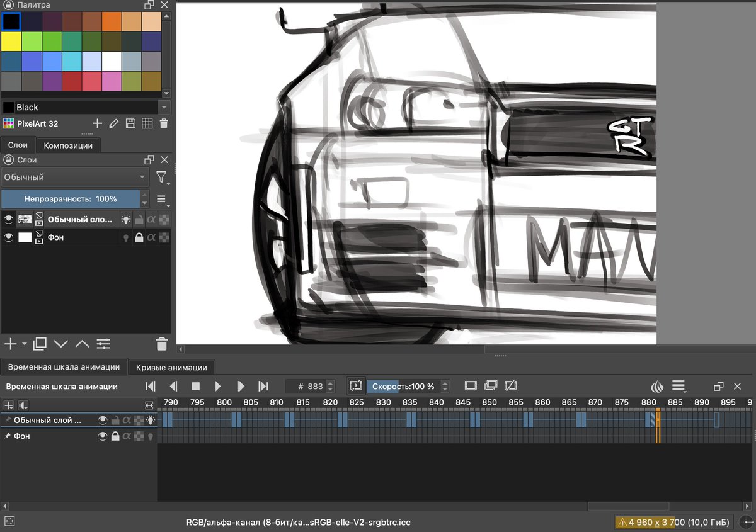Add a new layer with the plus button
The height and width of the screenshot is (532, 756).
tap(10, 344)
